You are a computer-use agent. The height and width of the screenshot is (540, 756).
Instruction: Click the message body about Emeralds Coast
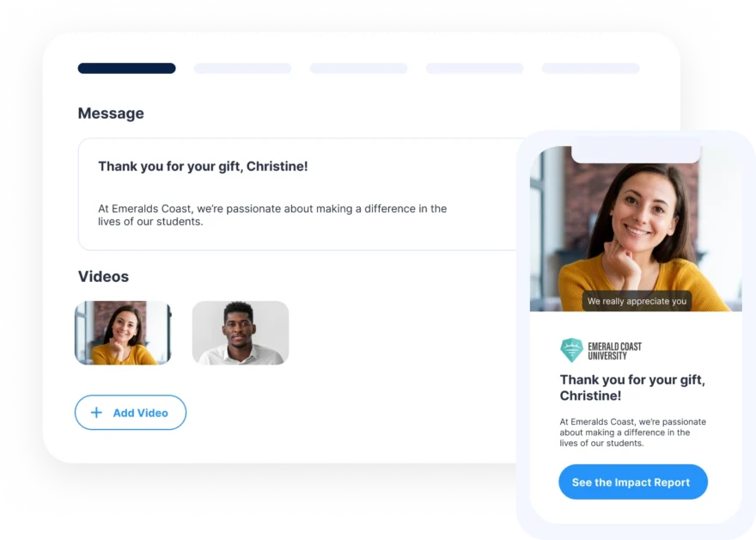click(x=272, y=215)
